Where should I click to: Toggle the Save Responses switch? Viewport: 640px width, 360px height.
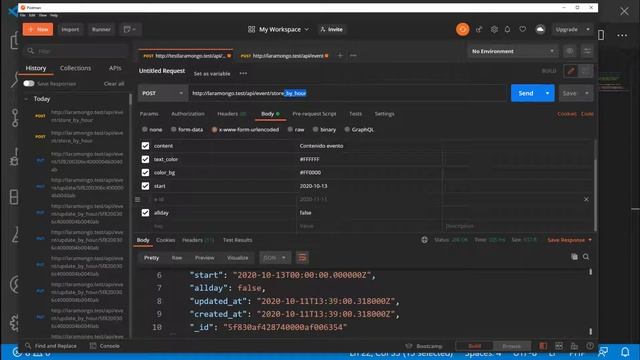point(29,83)
